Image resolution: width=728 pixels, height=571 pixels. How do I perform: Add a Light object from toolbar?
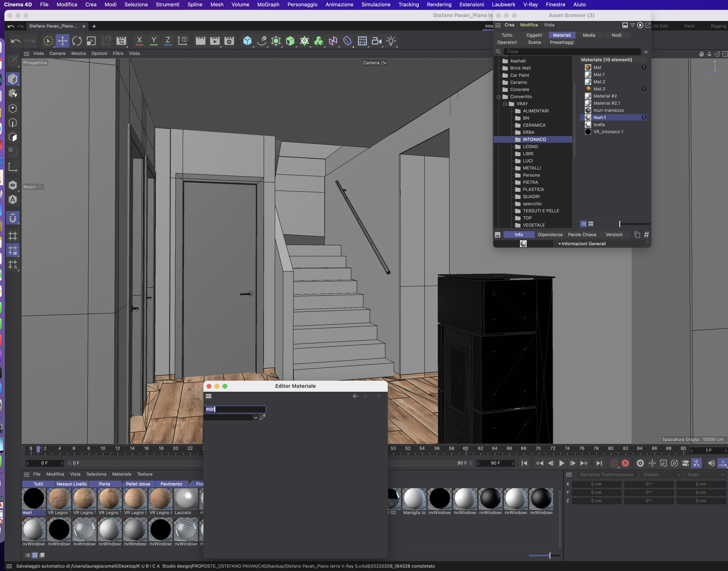pos(391,41)
